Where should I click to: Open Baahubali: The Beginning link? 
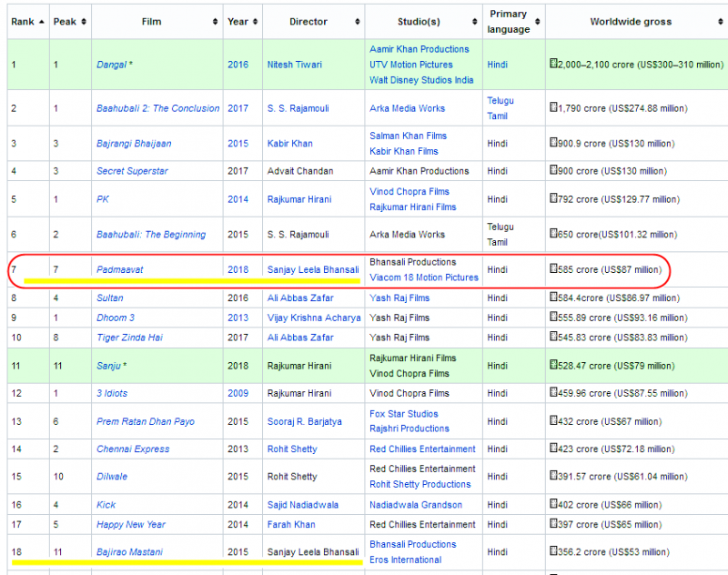(151, 235)
